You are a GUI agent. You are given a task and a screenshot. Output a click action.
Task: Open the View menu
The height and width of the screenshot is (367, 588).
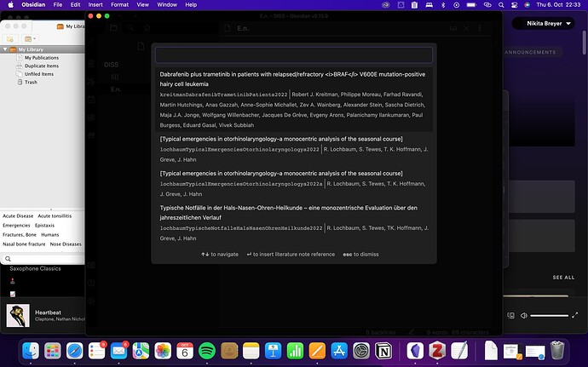142,5
